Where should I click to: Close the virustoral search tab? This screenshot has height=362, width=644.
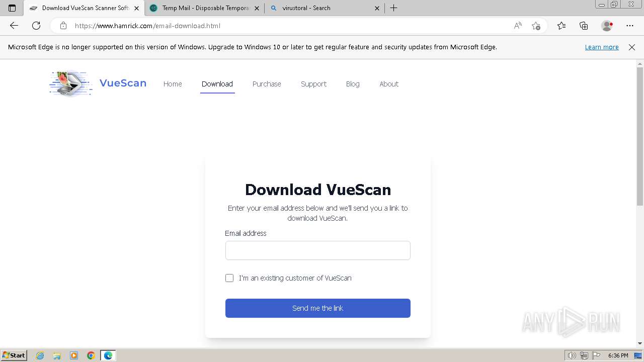[377, 8]
